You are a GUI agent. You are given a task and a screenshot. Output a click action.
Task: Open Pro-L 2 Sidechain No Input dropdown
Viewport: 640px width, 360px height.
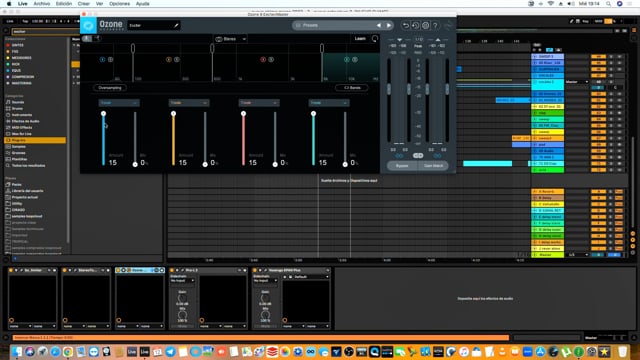tap(182, 281)
